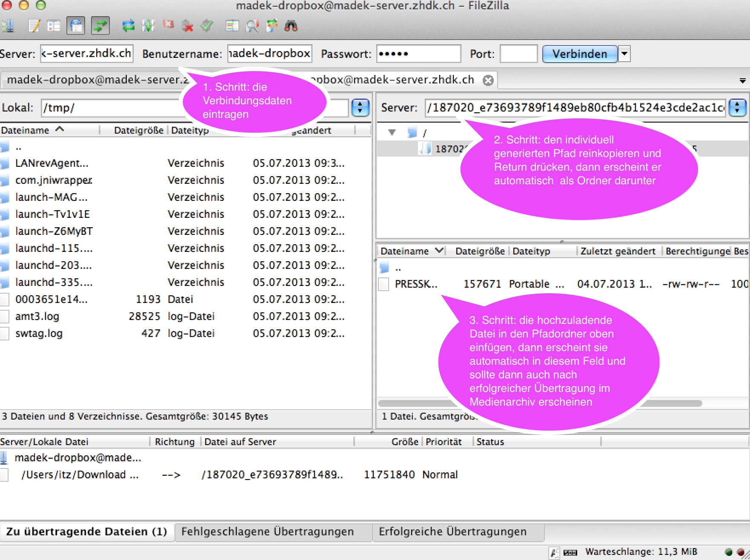The width and height of the screenshot is (750, 560).
Task: Collapse the root folder in server tree
Action: (x=392, y=132)
